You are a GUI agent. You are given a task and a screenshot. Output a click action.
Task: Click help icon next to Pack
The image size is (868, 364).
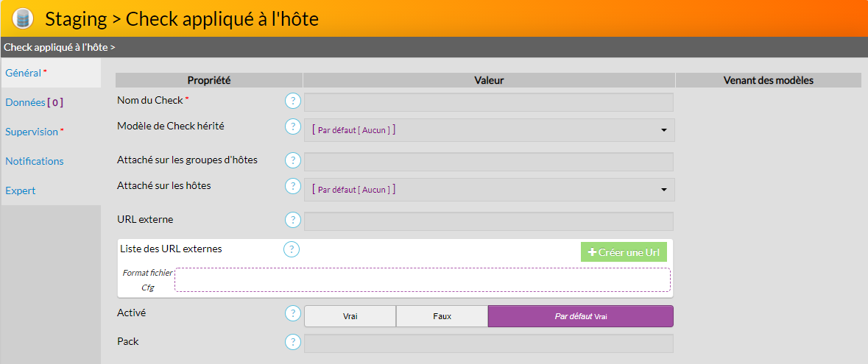(x=292, y=342)
